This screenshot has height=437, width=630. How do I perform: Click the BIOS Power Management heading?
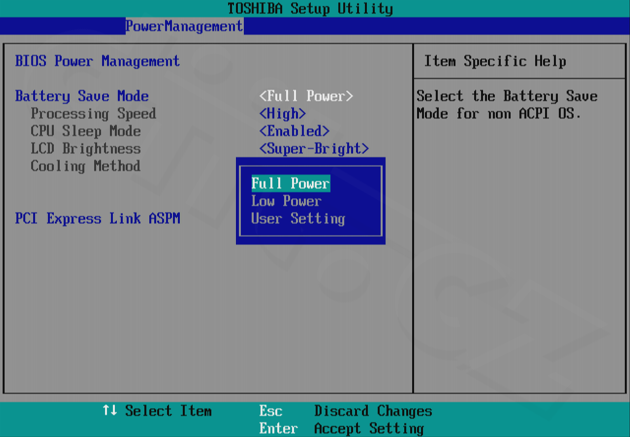(x=98, y=61)
